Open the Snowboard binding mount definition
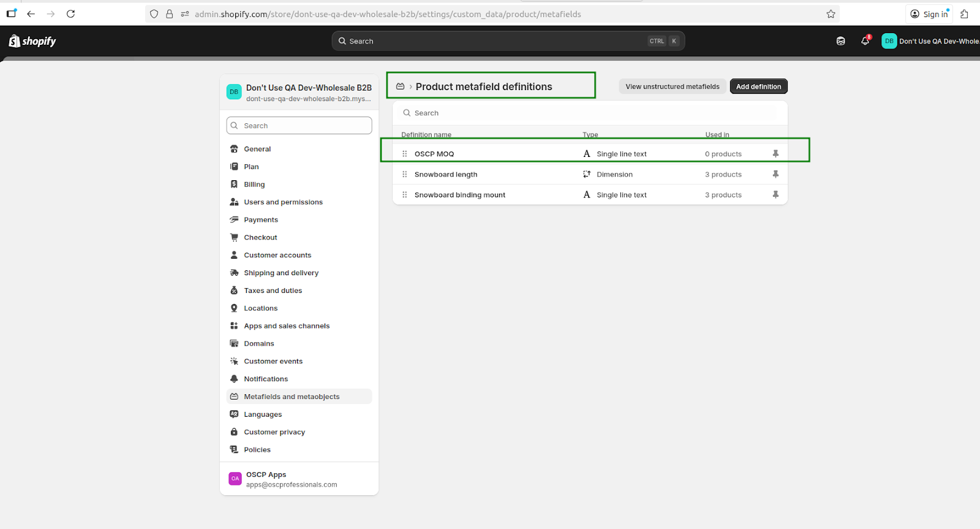The width and height of the screenshot is (980, 529). point(460,195)
